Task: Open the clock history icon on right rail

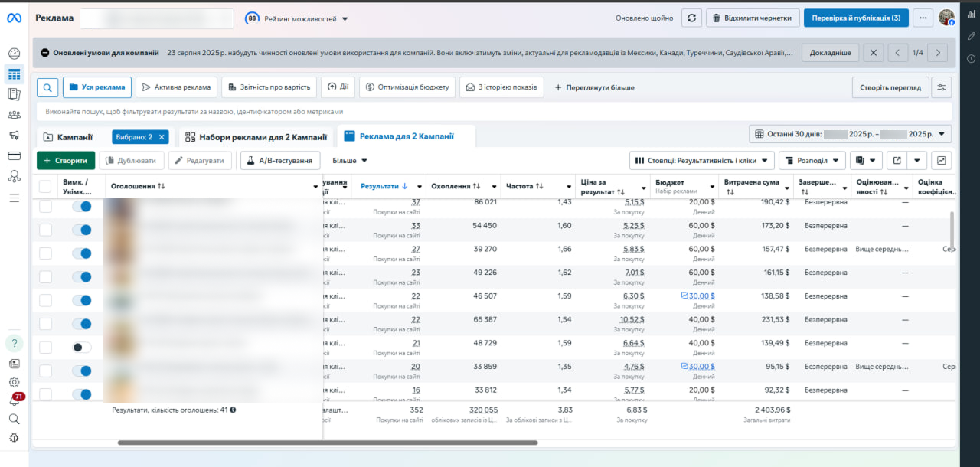Action: (971, 58)
